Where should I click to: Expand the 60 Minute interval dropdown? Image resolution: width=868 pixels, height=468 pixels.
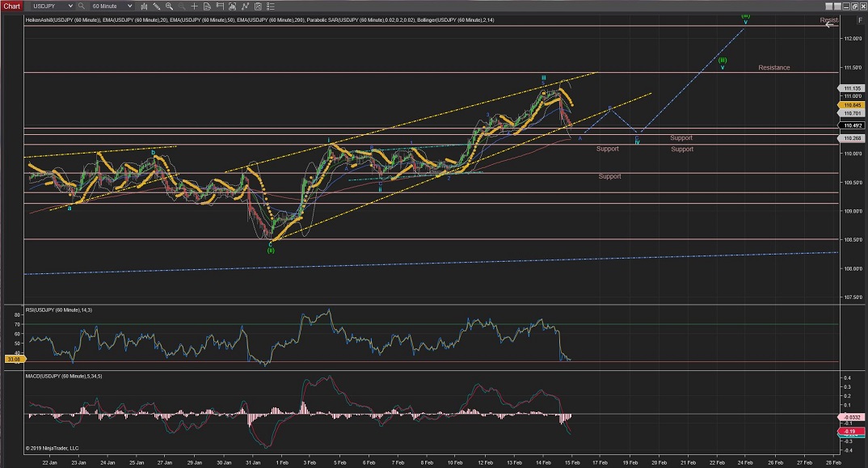[112, 6]
